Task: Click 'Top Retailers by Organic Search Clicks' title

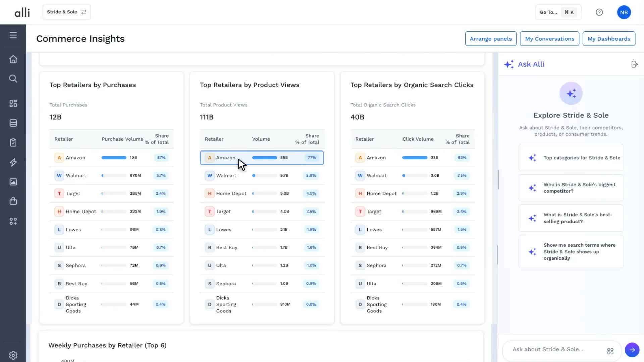Action: click(x=412, y=85)
